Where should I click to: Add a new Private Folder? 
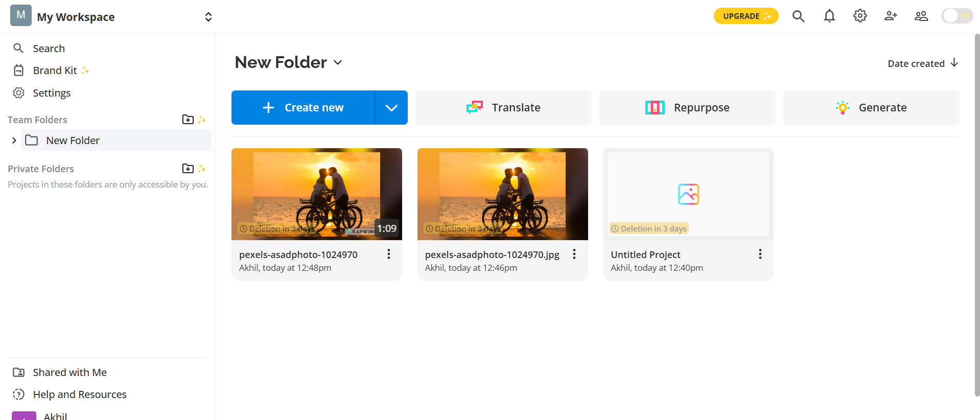tap(188, 169)
